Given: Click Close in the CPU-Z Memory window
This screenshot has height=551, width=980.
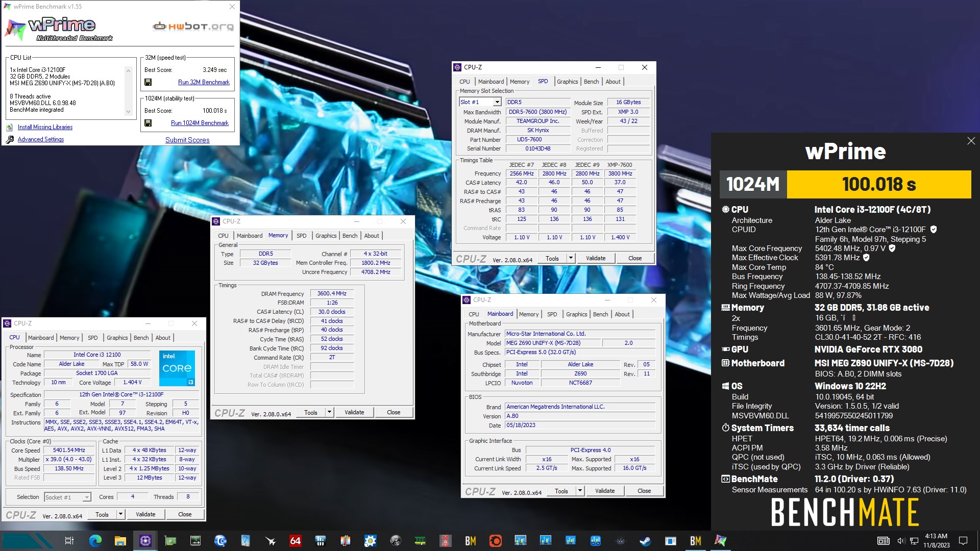Looking at the screenshot, I should pyautogui.click(x=394, y=412).
